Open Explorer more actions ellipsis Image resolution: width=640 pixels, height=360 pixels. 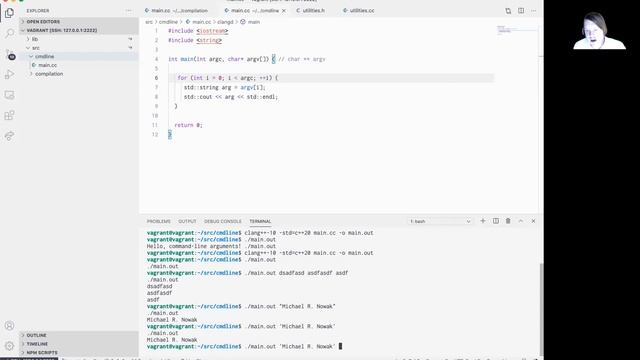point(129,11)
